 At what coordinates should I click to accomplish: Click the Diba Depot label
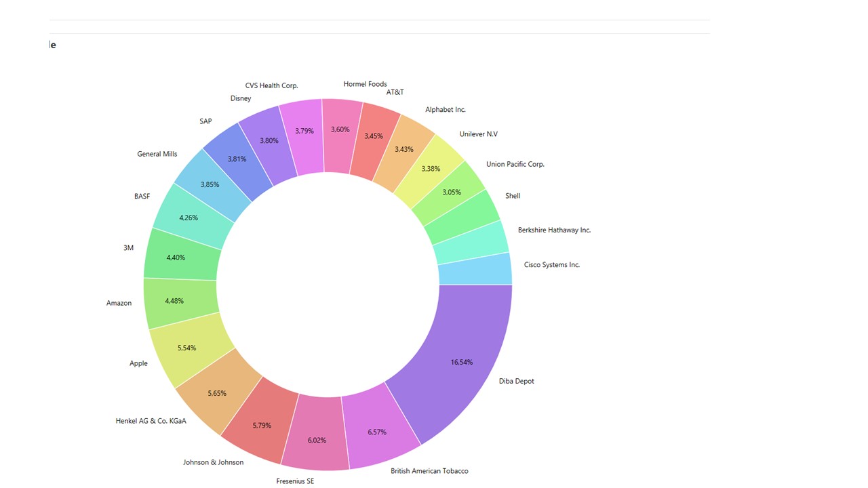coord(517,381)
